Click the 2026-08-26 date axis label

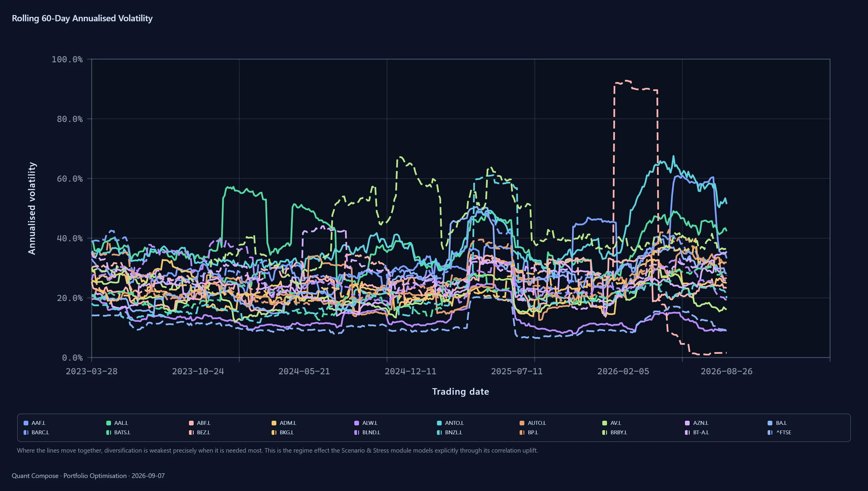coord(727,371)
